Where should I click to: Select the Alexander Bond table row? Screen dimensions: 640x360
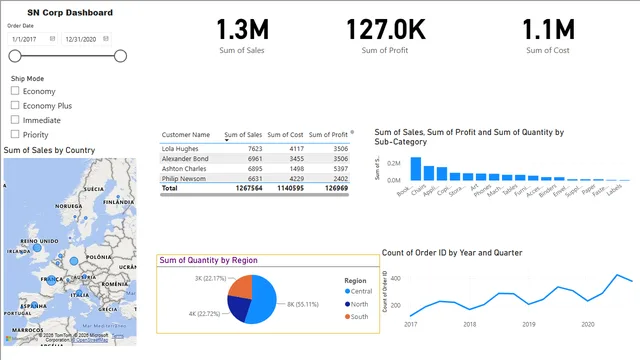[254, 158]
